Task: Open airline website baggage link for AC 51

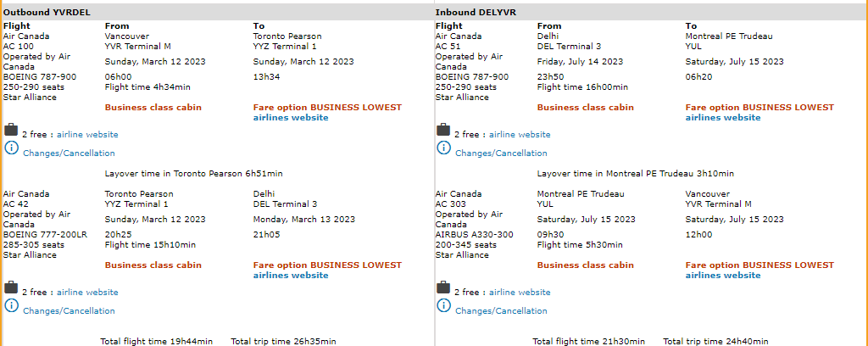Action: (x=520, y=135)
